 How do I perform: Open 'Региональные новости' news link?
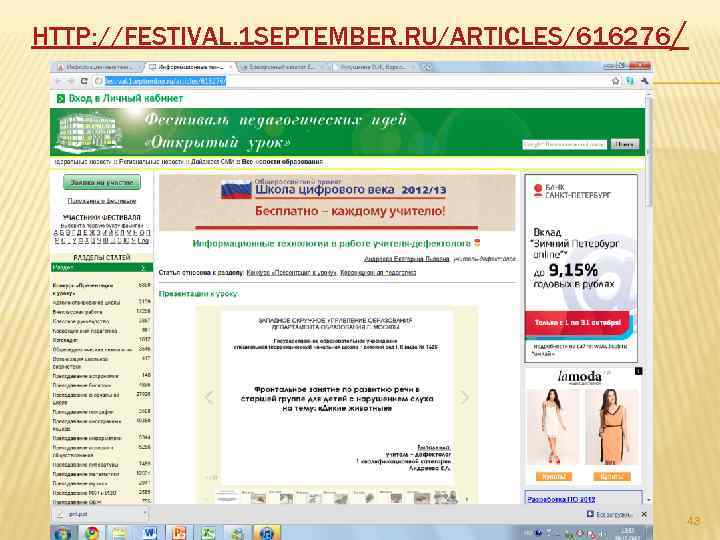point(151,162)
